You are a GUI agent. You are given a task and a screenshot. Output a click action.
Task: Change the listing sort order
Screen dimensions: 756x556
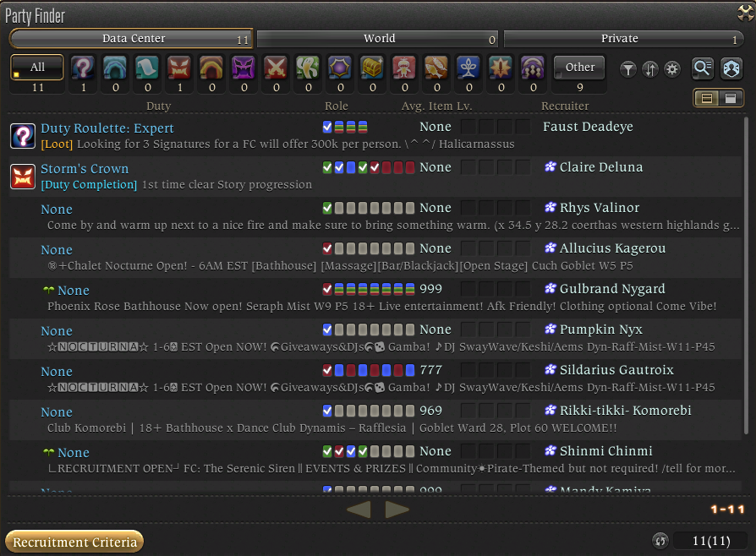[650, 70]
